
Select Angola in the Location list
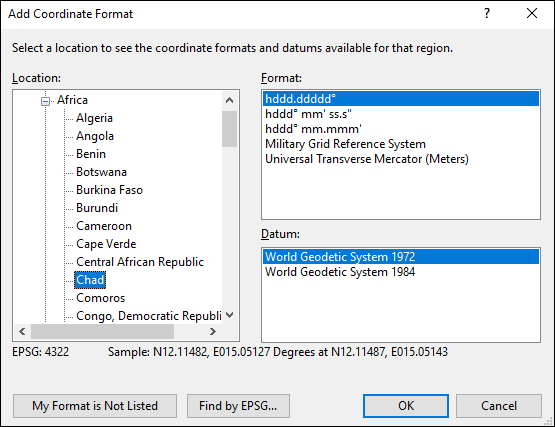pos(95,136)
